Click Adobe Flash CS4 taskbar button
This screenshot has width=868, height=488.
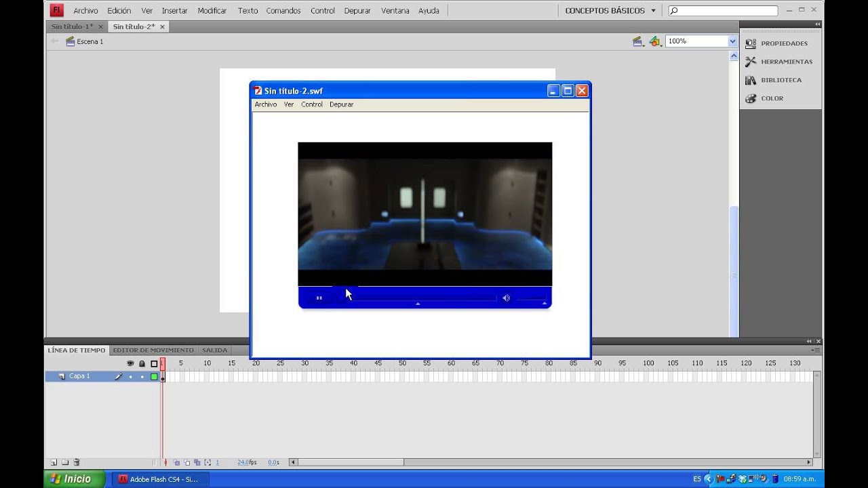coord(159,479)
